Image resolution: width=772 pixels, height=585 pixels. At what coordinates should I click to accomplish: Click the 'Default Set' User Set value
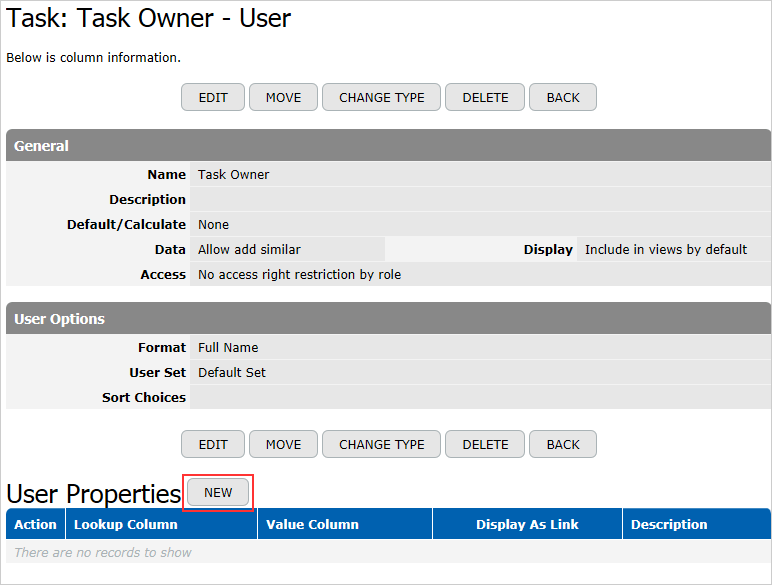click(x=231, y=373)
